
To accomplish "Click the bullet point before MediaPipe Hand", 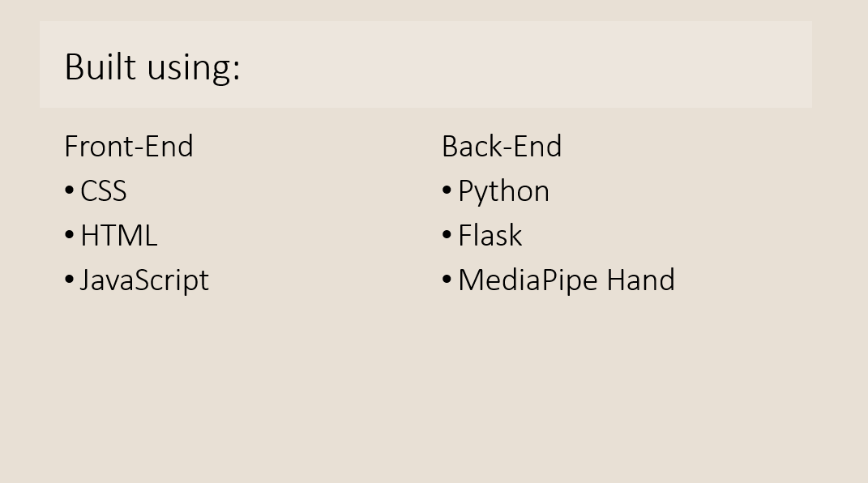I will (x=447, y=280).
